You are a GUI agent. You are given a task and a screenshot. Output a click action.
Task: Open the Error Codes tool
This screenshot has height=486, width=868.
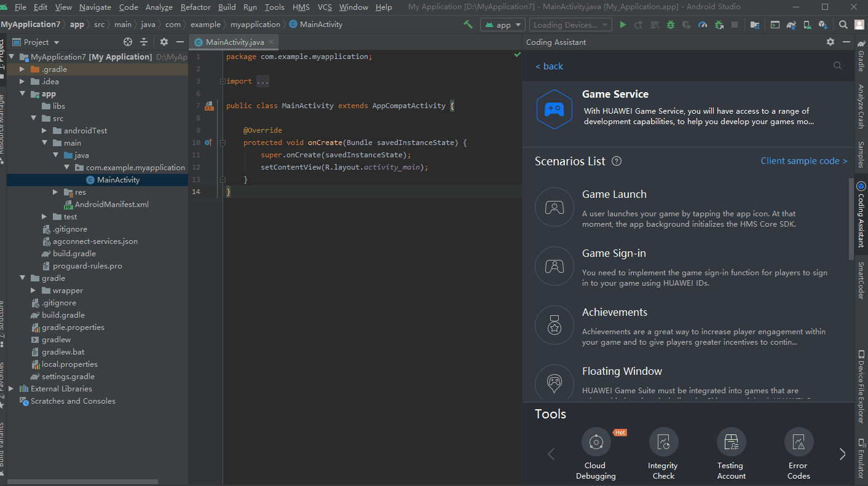pyautogui.click(x=799, y=454)
